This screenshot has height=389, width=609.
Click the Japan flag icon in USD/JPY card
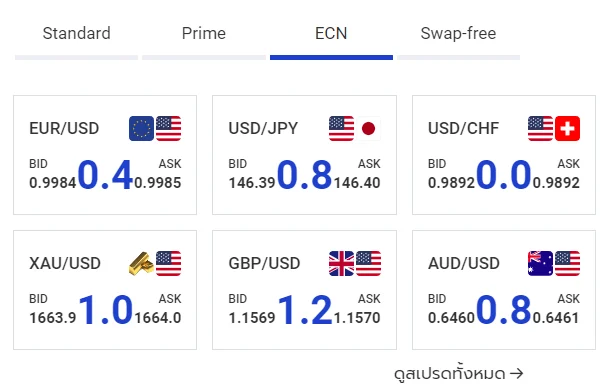pyautogui.click(x=368, y=129)
